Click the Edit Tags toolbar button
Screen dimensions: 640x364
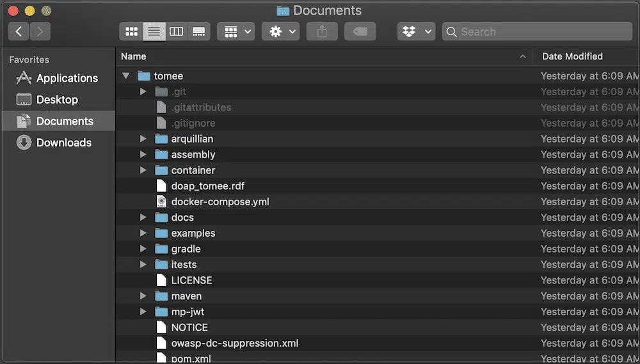coord(360,31)
